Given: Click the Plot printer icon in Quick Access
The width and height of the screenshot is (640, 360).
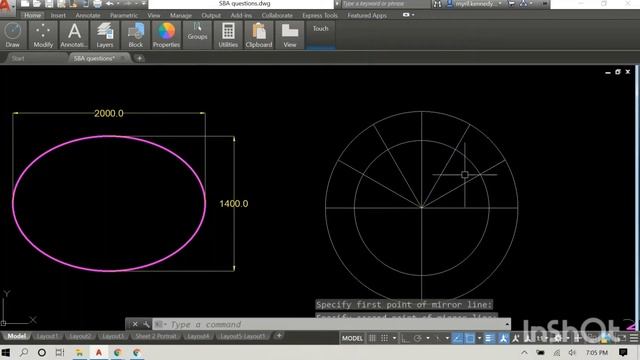Looking at the screenshot, I should point(98,4).
